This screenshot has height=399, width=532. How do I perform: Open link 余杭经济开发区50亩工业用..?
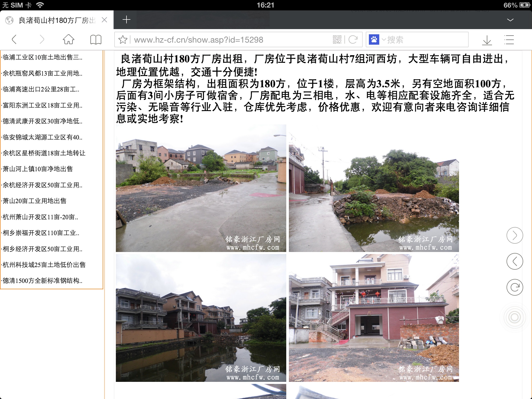[x=42, y=185]
